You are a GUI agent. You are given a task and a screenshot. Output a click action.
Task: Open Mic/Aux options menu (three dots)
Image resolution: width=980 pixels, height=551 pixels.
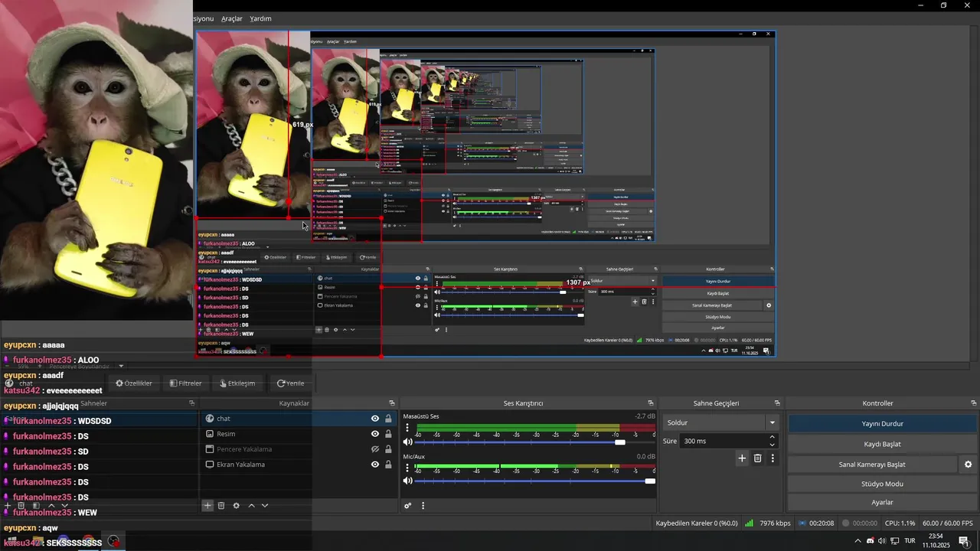407,468
